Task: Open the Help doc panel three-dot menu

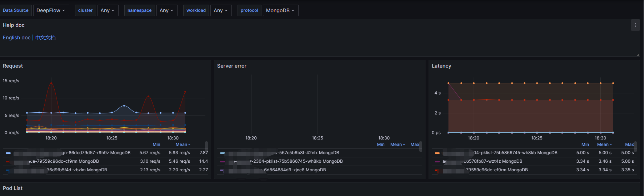Action: point(635,25)
